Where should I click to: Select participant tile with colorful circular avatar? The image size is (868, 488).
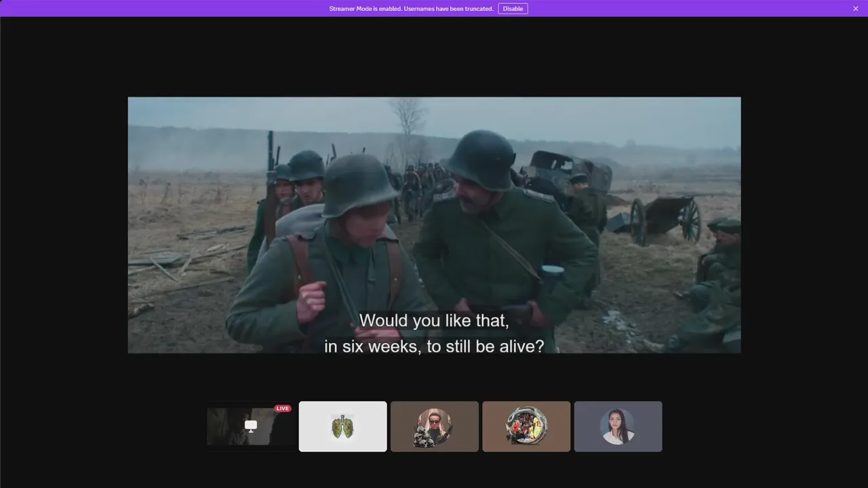526,426
